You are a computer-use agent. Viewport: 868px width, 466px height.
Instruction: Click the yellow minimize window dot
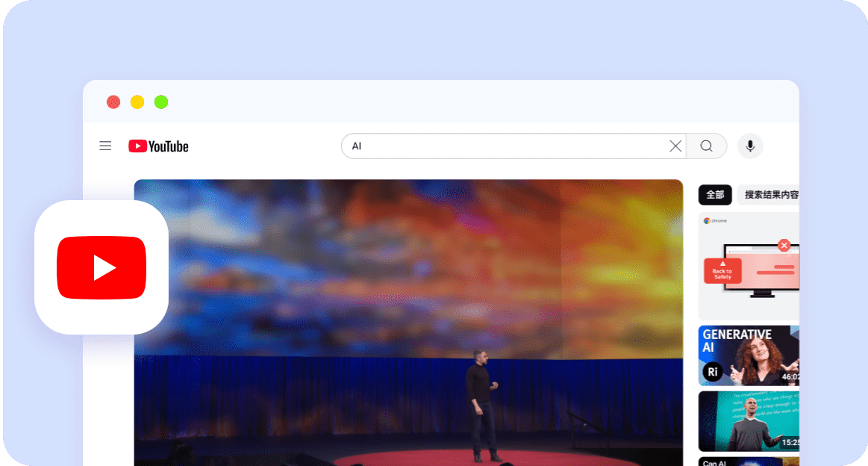pyautogui.click(x=137, y=102)
